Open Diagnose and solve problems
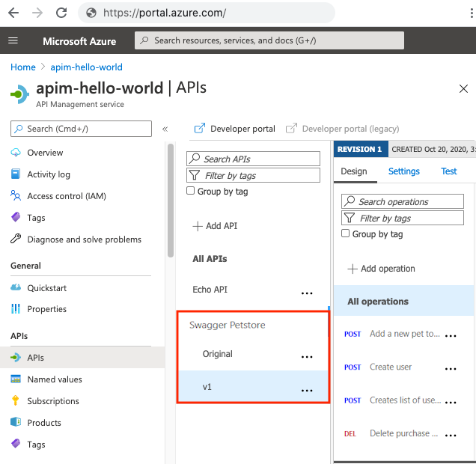476x464 pixels. 84,239
